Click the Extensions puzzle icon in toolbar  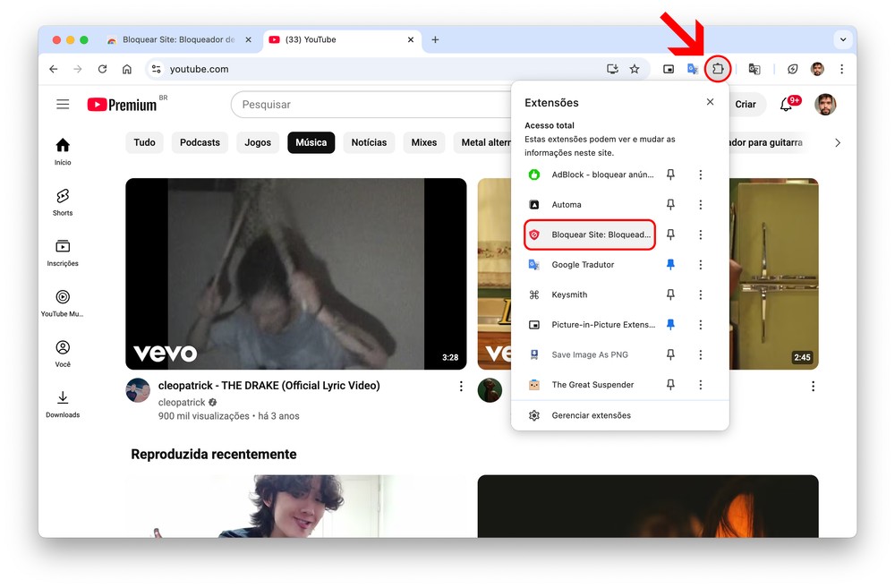[x=718, y=69]
